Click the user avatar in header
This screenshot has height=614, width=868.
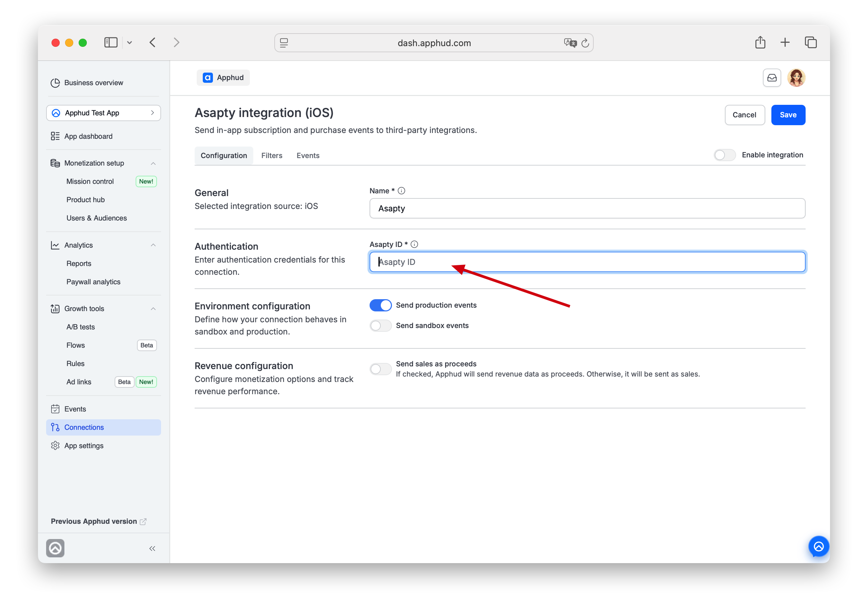pos(796,78)
